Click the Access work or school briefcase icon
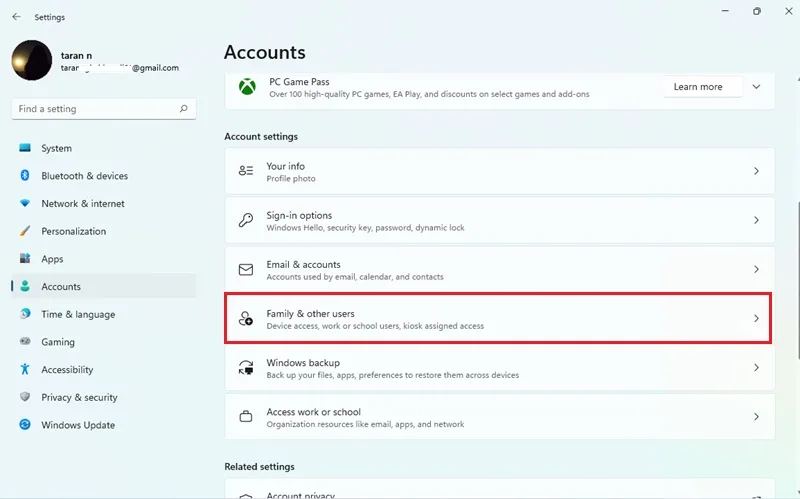 (246, 416)
